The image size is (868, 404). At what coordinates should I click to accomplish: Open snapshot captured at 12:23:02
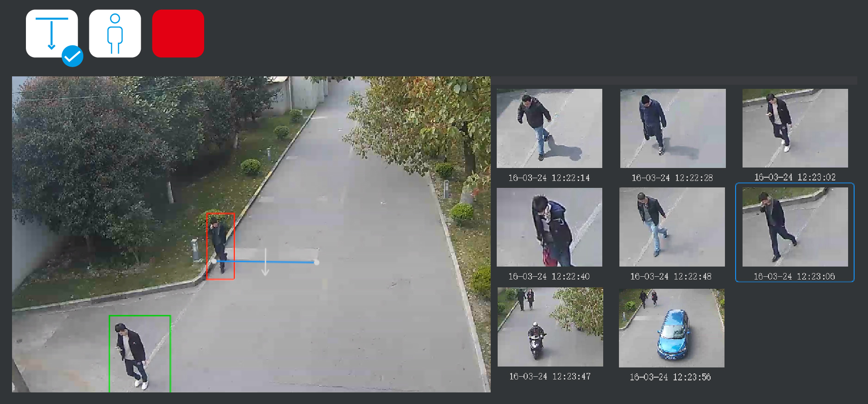(795, 128)
